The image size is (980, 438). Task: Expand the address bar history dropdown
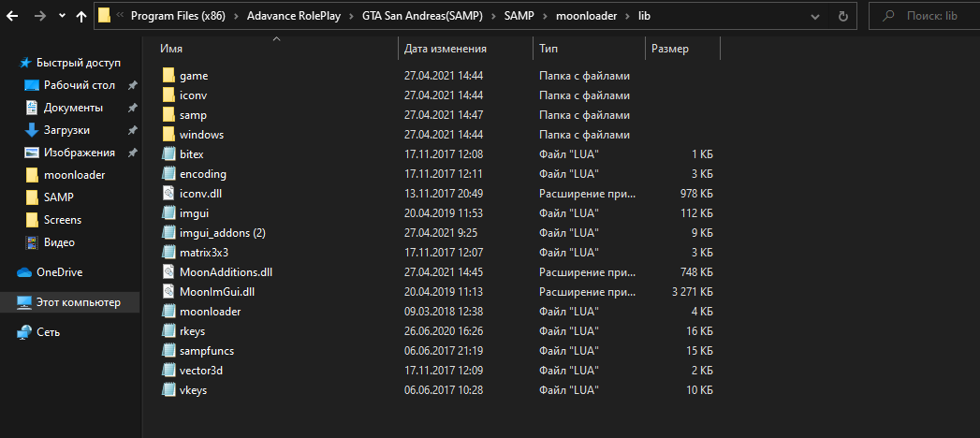click(x=814, y=16)
